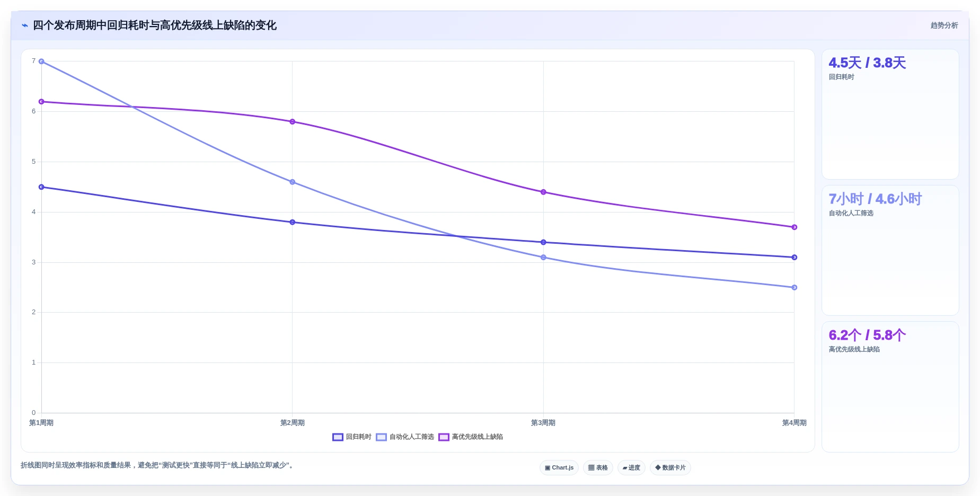The height and width of the screenshot is (496, 980).
Task: Click the 回归耗时 data point at 第1周期
Action: 41,187
